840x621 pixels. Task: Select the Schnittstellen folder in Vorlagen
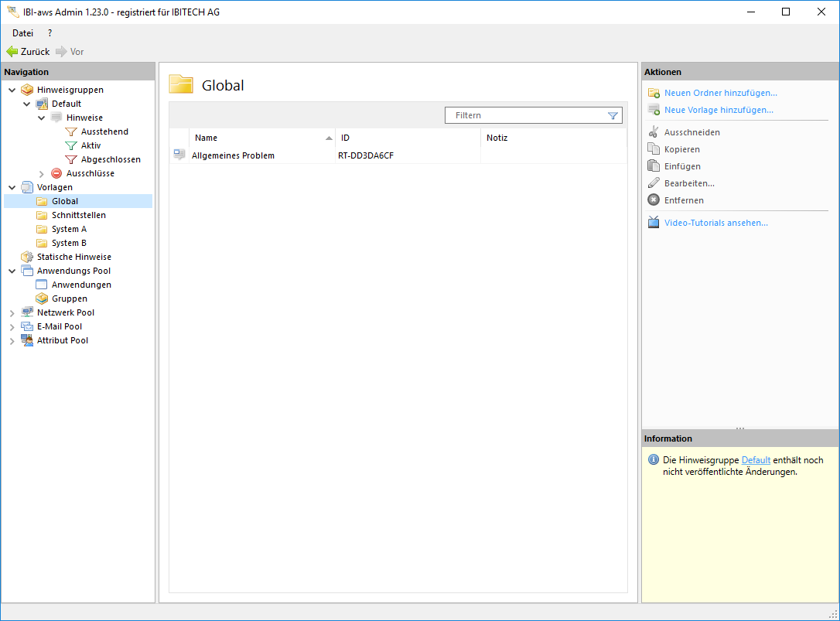[x=78, y=215]
